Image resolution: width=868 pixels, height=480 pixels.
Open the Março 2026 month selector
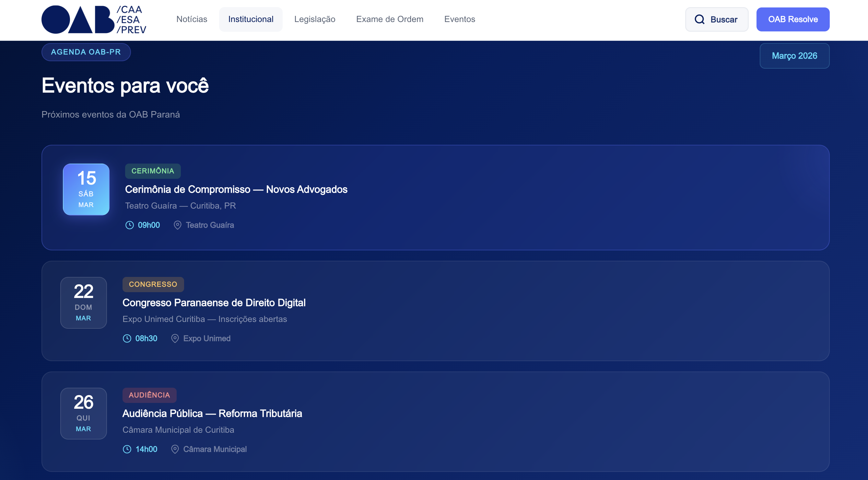click(794, 56)
